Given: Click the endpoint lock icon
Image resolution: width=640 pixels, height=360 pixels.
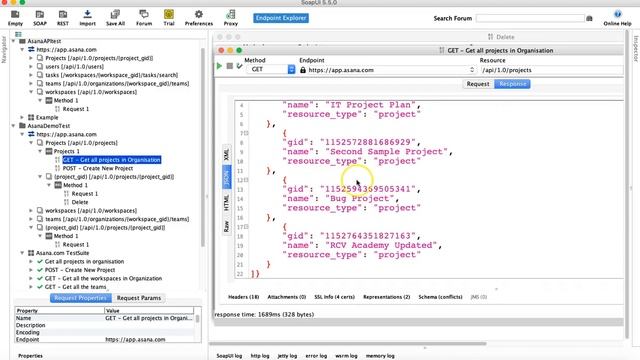Looking at the screenshot, I should tap(303, 70).
